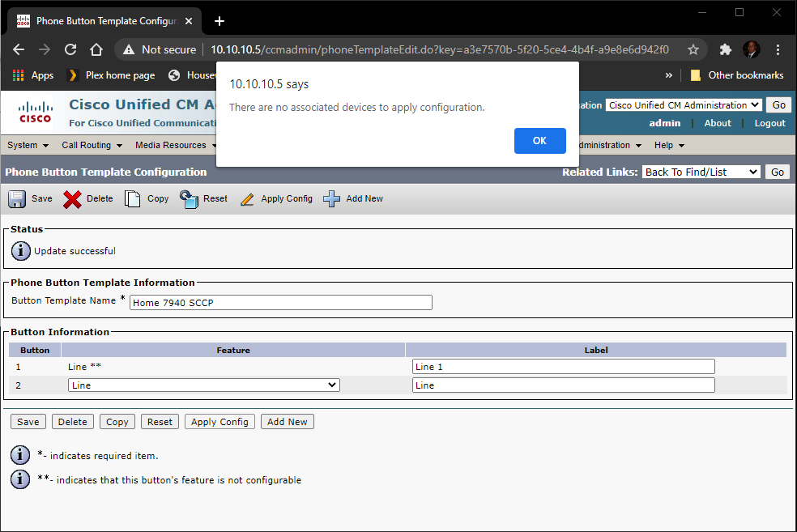Click the Line 1 label field

[563, 366]
